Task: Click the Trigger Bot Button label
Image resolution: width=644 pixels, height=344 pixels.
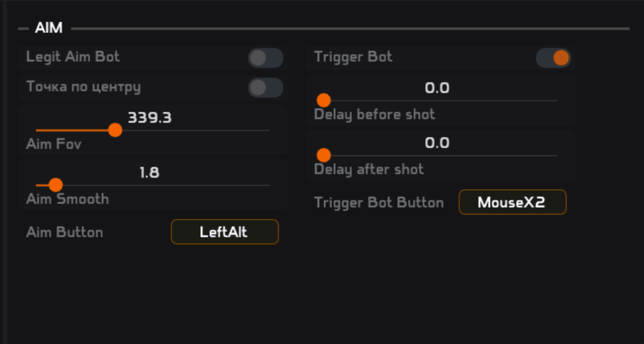Action: click(x=379, y=203)
